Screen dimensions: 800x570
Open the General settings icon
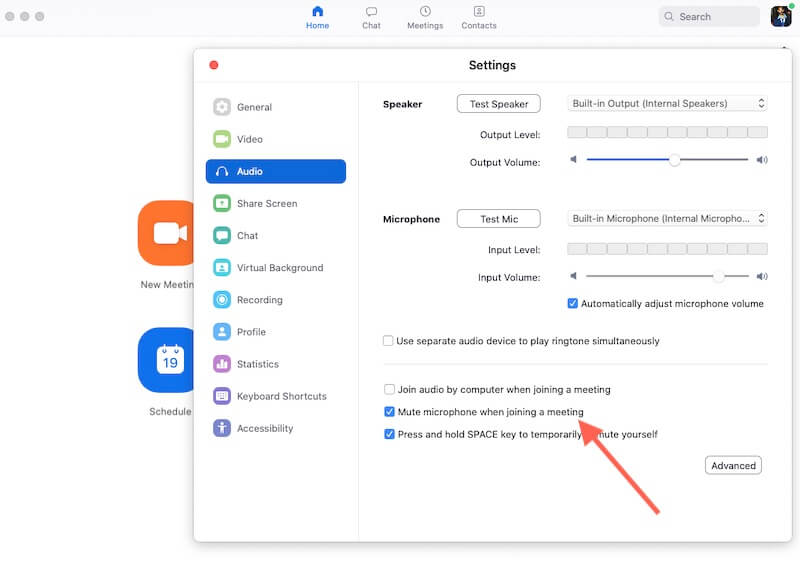click(x=221, y=107)
